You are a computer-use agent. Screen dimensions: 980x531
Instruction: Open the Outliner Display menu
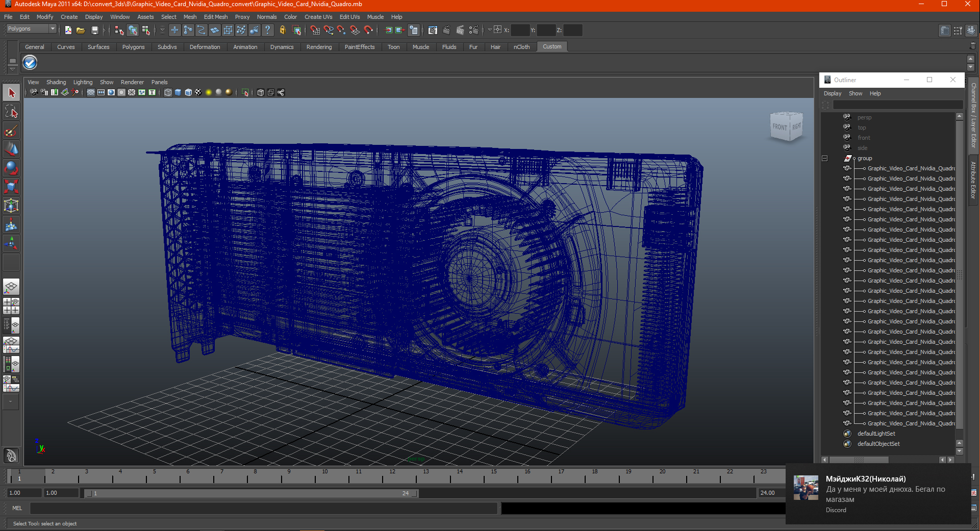click(x=832, y=93)
